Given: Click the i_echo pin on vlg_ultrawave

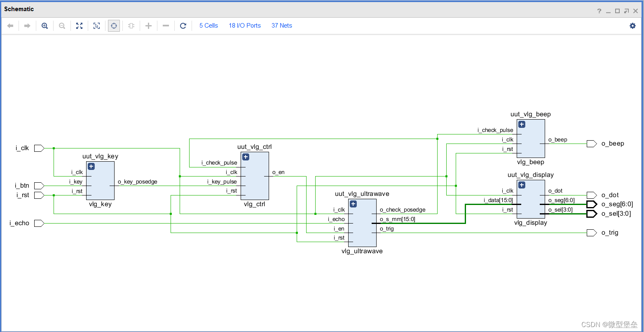Looking at the screenshot, I should (x=336, y=219).
